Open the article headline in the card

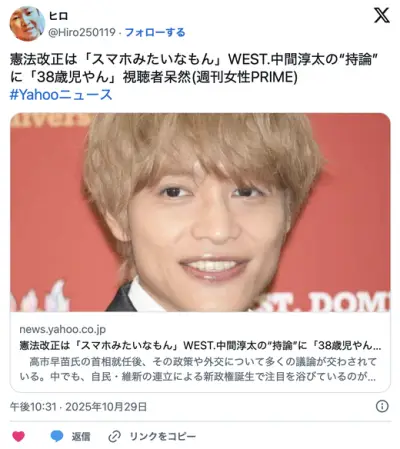200,345
